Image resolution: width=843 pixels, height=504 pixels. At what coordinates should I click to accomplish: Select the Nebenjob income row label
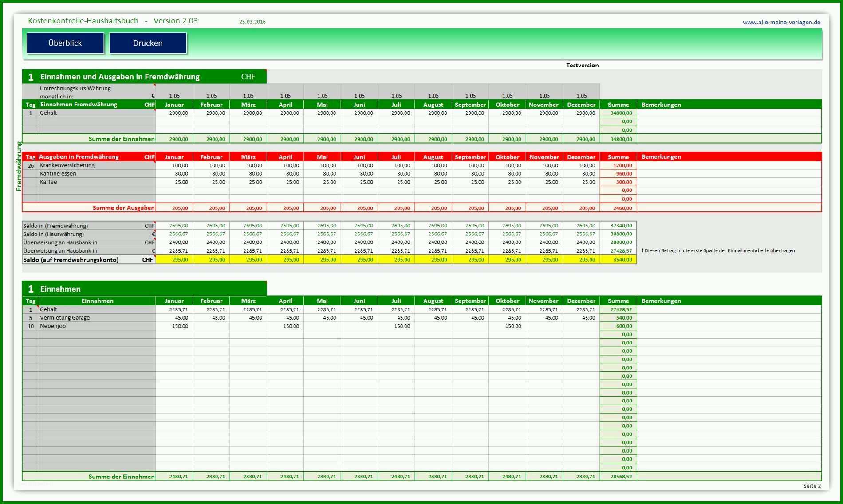[x=97, y=326]
